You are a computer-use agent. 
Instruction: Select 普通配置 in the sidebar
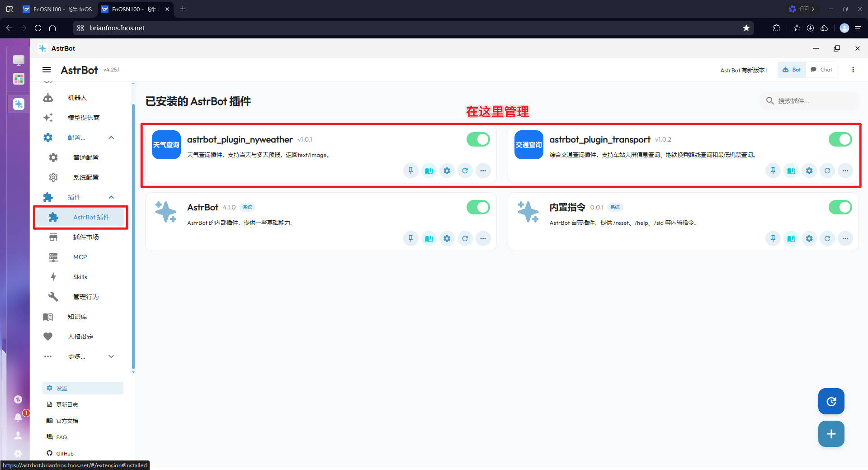pos(80,157)
